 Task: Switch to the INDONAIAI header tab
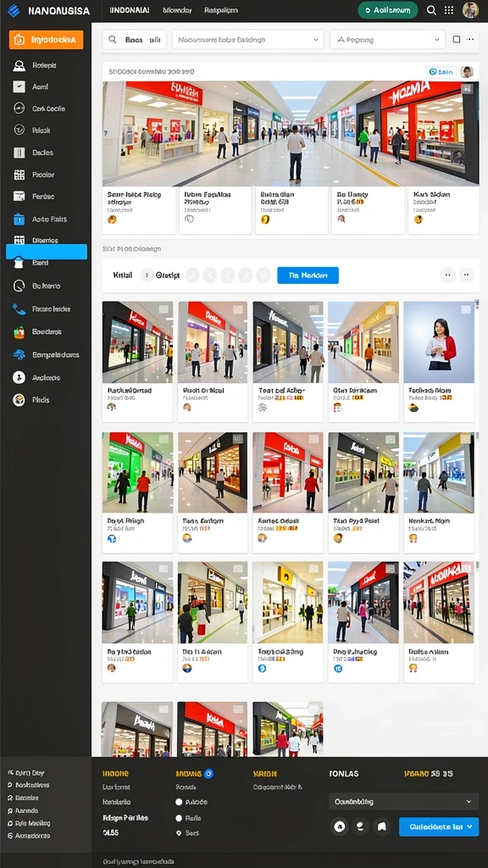(130, 10)
